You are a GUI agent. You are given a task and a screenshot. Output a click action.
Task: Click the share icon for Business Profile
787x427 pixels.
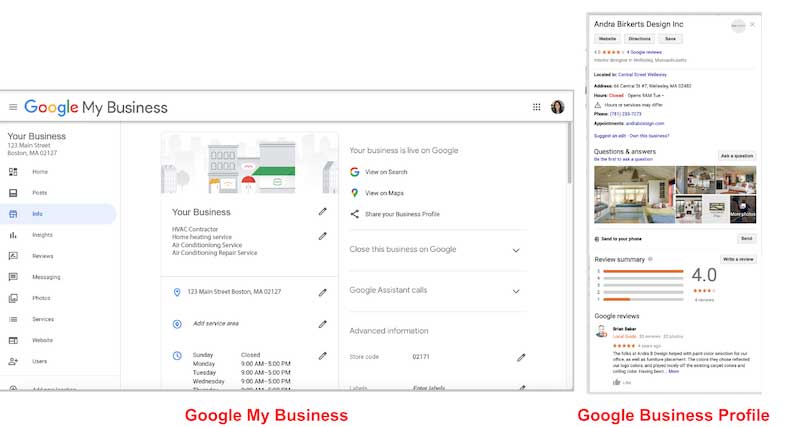click(354, 214)
